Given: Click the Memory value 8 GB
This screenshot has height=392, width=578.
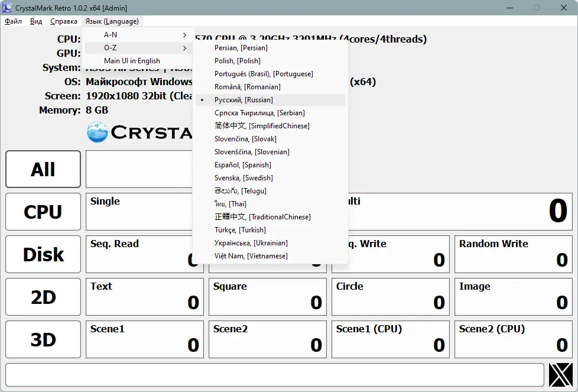Looking at the screenshot, I should tap(97, 110).
